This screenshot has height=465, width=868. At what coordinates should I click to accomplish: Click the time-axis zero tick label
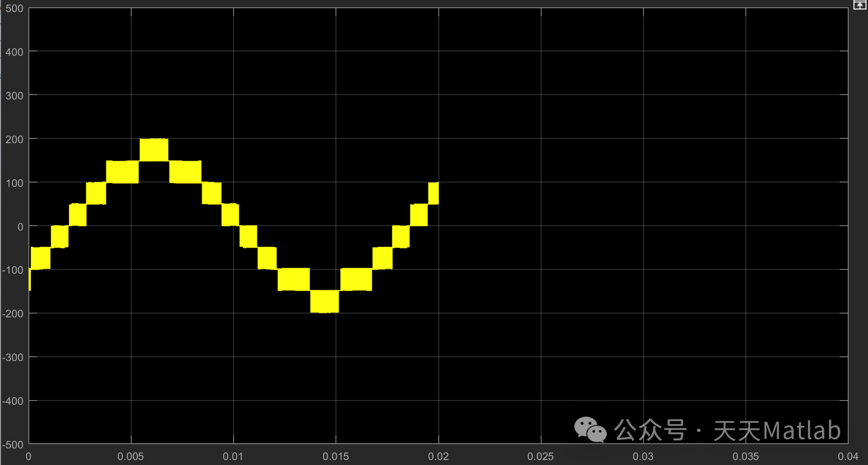point(29,456)
